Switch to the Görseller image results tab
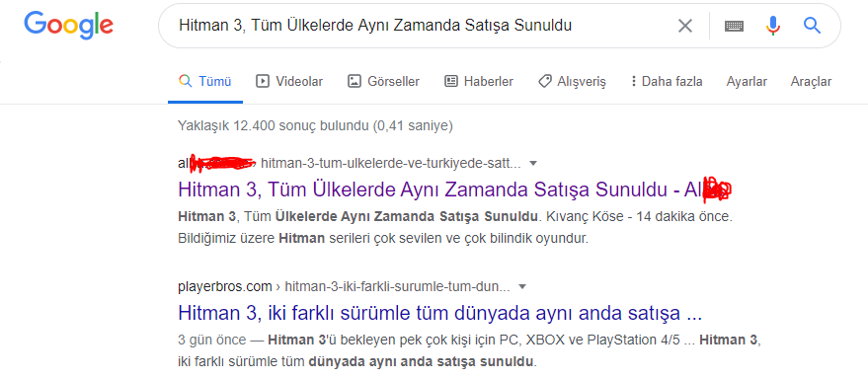The width and height of the screenshot is (868, 380). pyautogui.click(x=383, y=82)
